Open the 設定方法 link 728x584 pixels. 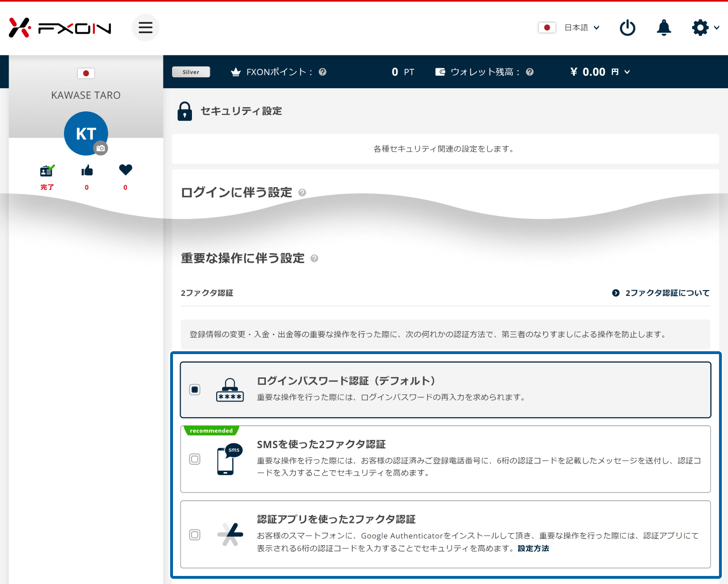coord(533,548)
